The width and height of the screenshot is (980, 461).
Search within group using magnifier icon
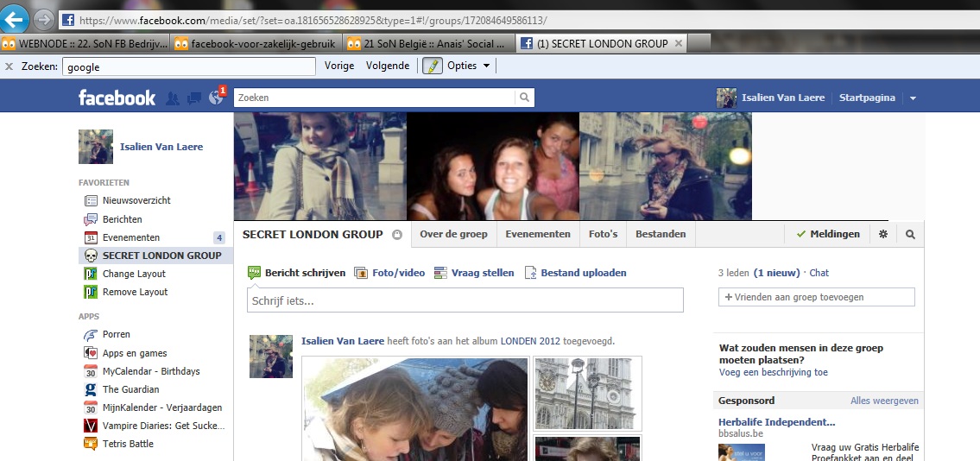click(x=910, y=234)
